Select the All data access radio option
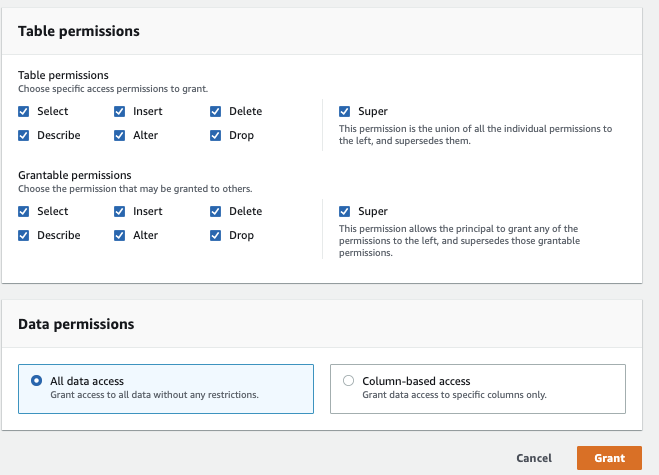Viewport: 659px width, 475px height. coord(37,380)
